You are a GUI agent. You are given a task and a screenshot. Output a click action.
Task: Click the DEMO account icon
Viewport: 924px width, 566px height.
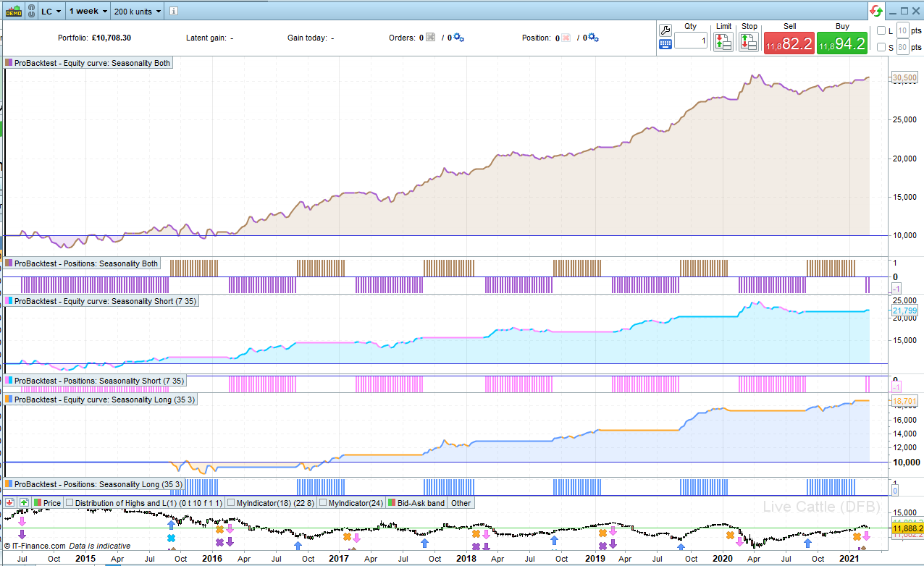pyautogui.click(x=14, y=11)
